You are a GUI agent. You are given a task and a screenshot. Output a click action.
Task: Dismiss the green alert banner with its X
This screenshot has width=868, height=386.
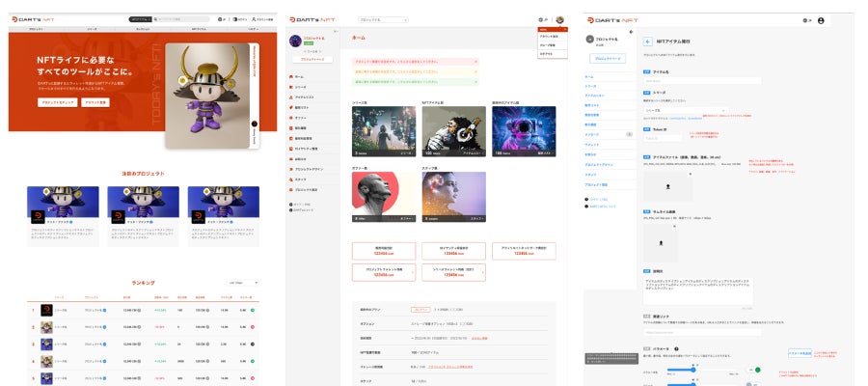(x=475, y=82)
